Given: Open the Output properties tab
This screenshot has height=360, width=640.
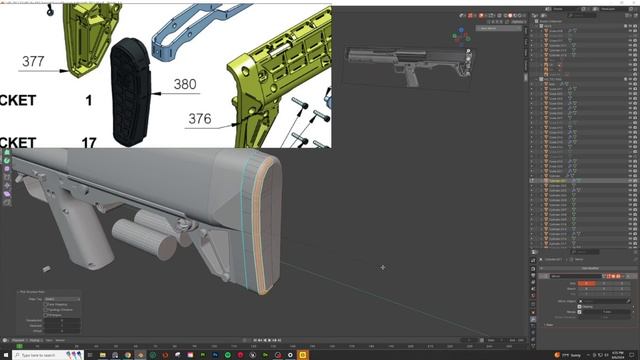Looking at the screenshot, I should click(533, 276).
